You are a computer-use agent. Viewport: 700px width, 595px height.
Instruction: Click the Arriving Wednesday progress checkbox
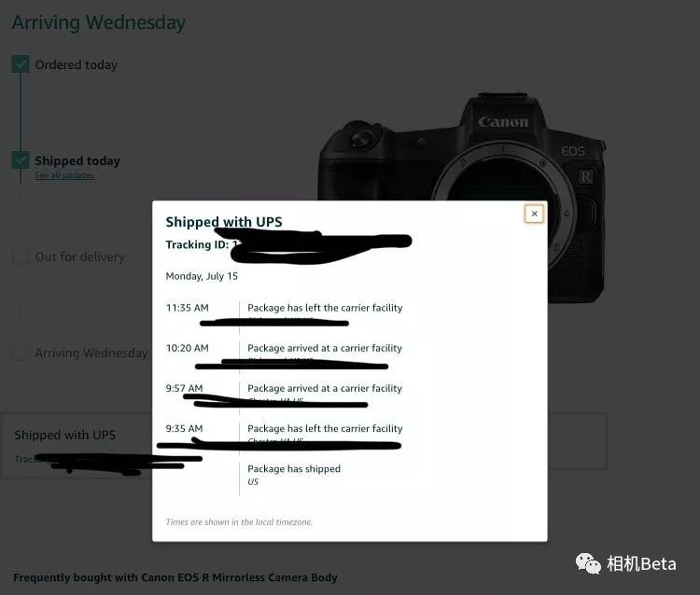point(21,353)
